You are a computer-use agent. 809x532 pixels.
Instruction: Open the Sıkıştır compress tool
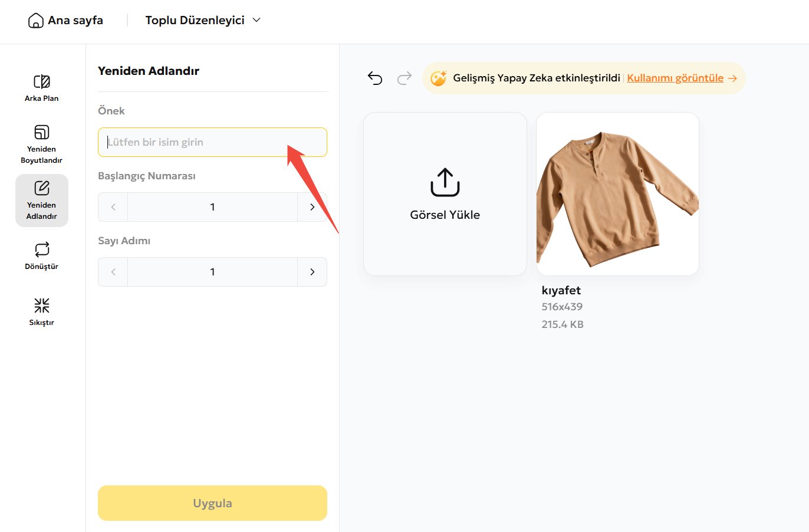pos(41,312)
